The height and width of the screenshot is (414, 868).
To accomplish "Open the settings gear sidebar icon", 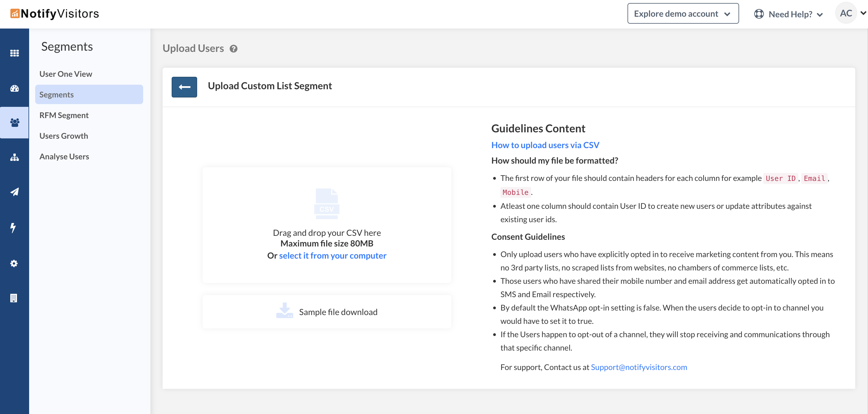I will pyautogui.click(x=14, y=263).
